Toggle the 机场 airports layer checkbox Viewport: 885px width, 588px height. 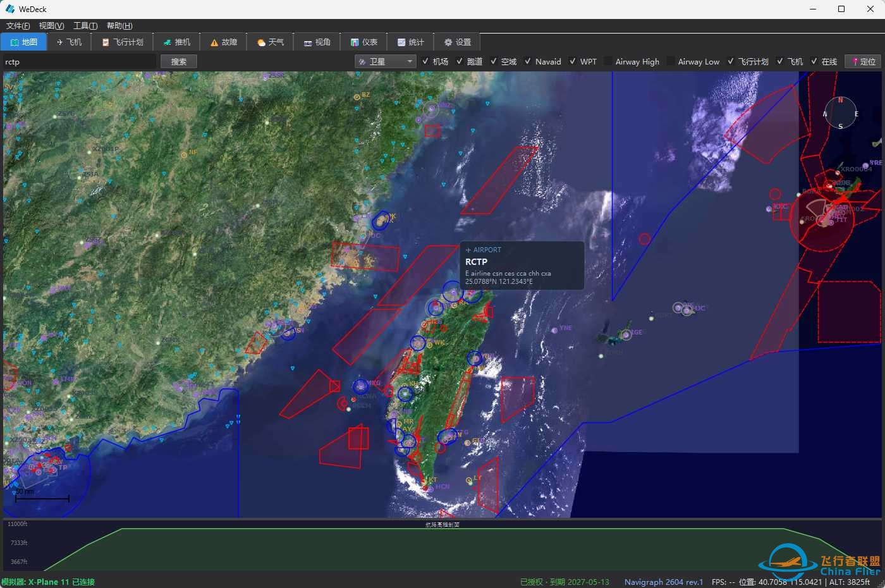click(x=425, y=61)
